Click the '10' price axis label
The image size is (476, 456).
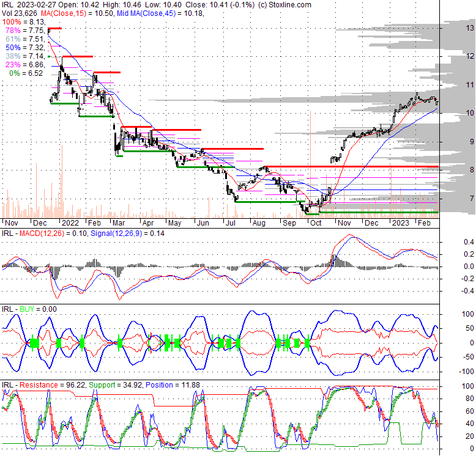[470, 113]
